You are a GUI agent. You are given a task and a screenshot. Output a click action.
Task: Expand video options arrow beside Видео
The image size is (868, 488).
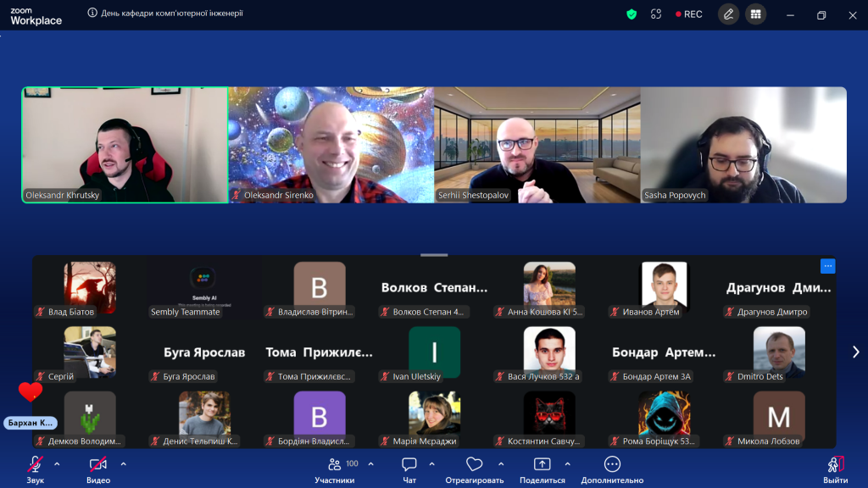tap(124, 464)
